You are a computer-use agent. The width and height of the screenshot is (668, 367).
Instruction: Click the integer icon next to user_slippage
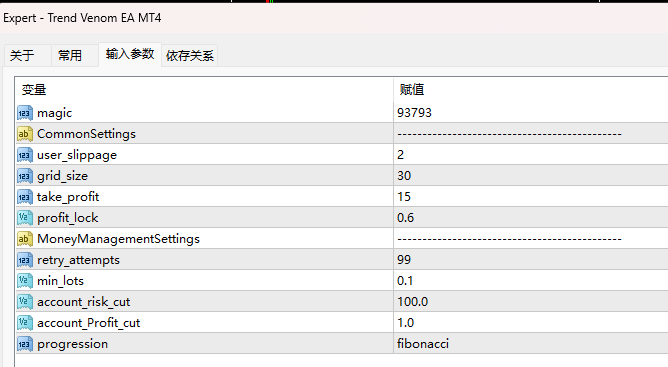click(x=25, y=155)
